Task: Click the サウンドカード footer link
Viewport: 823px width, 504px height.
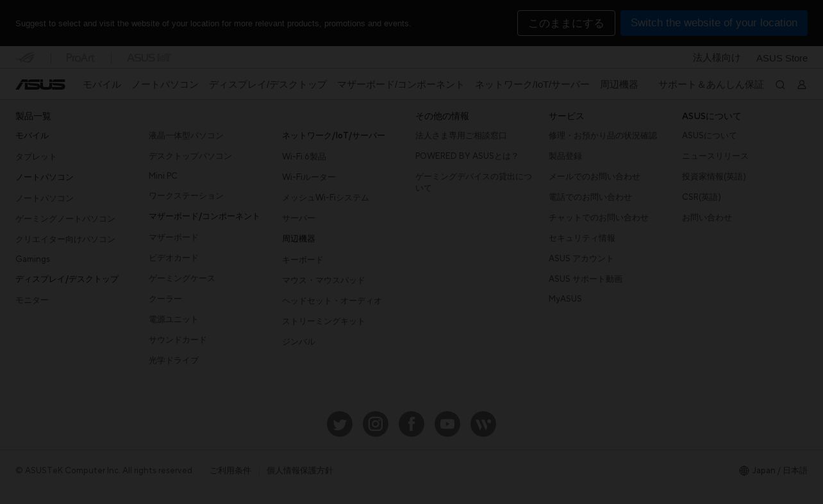Action: coord(178,340)
